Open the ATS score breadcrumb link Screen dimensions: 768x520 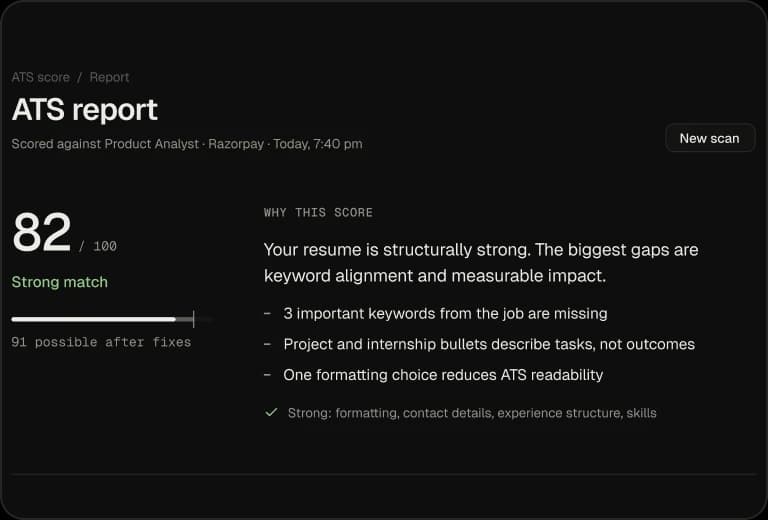(41, 77)
